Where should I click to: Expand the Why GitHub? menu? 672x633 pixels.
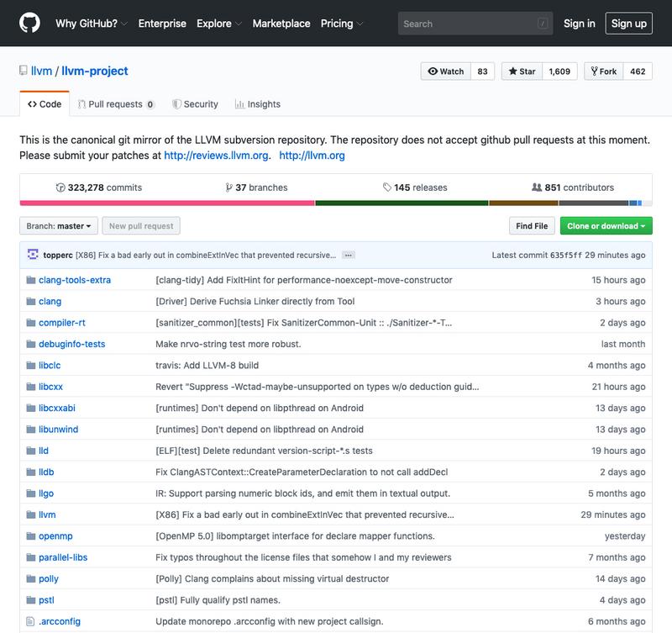(92, 24)
